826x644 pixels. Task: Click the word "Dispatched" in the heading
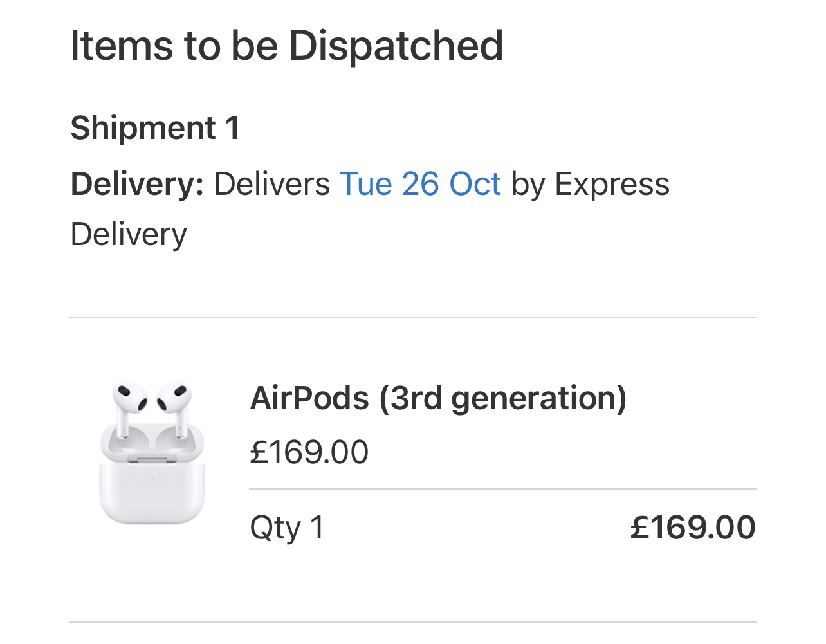pos(396,46)
